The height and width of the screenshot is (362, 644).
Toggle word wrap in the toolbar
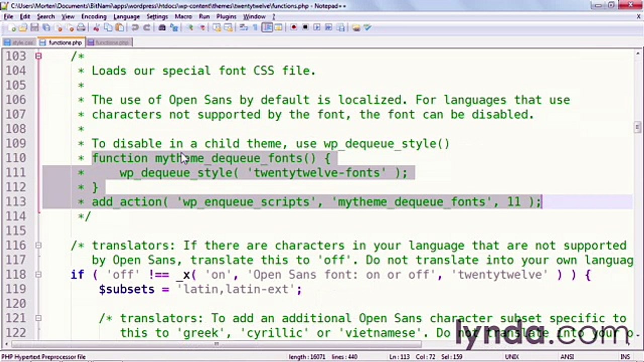pyautogui.click(x=244, y=28)
